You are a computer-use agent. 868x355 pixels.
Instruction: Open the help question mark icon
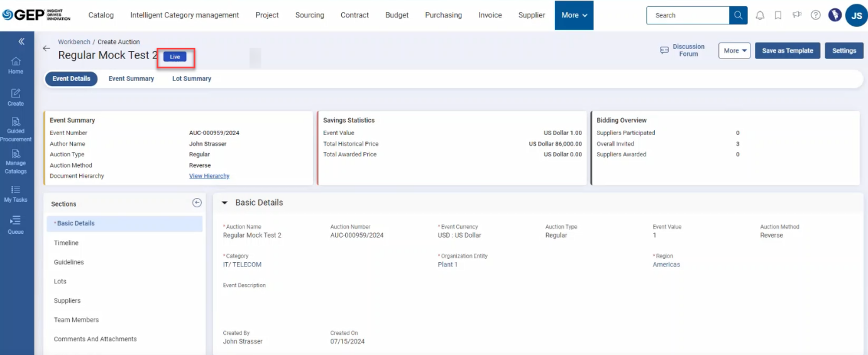point(815,15)
